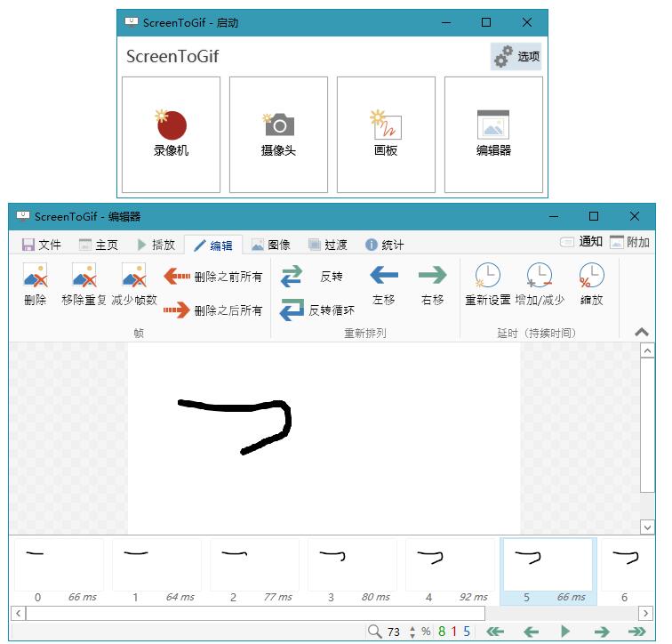
Task: Move frame left with 左移
Action: [x=384, y=285]
